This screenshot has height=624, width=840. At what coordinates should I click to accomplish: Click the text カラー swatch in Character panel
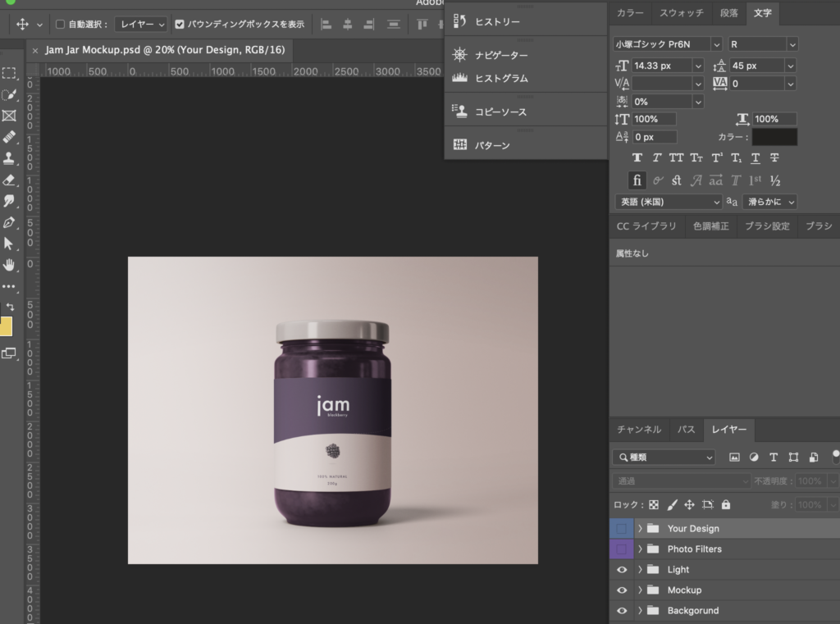774,137
